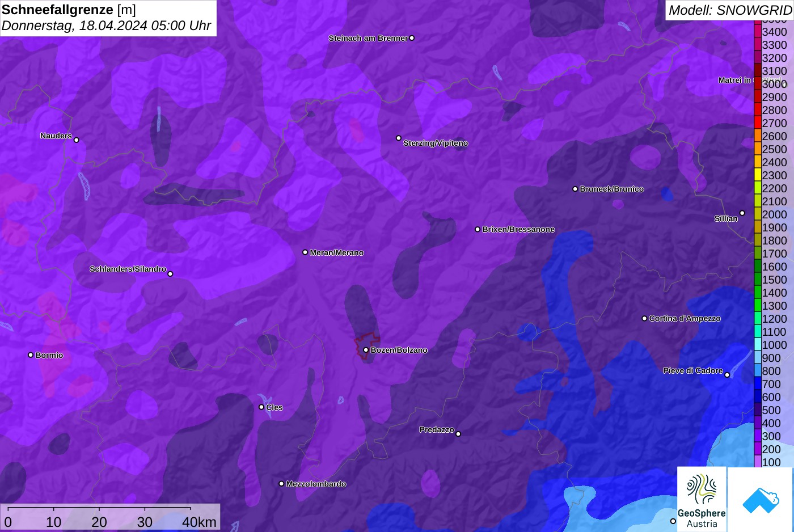Click the Predazzo marker dot
794x532 pixels.
pyautogui.click(x=458, y=434)
